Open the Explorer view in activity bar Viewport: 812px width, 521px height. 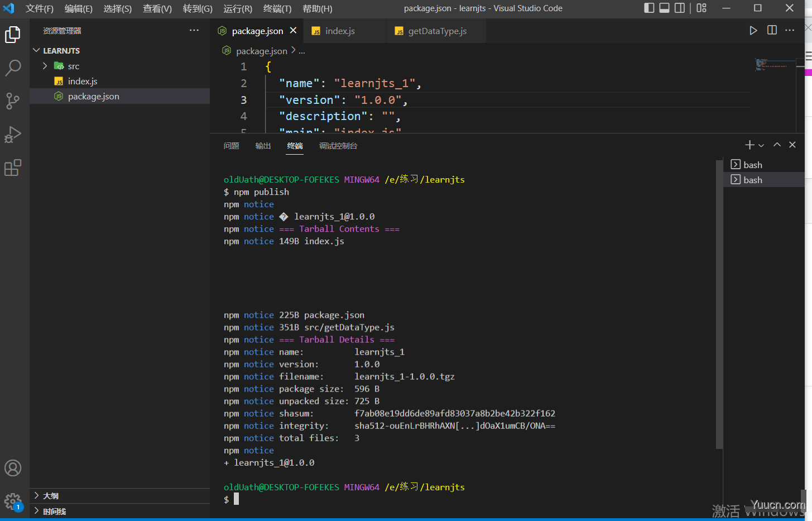13,35
